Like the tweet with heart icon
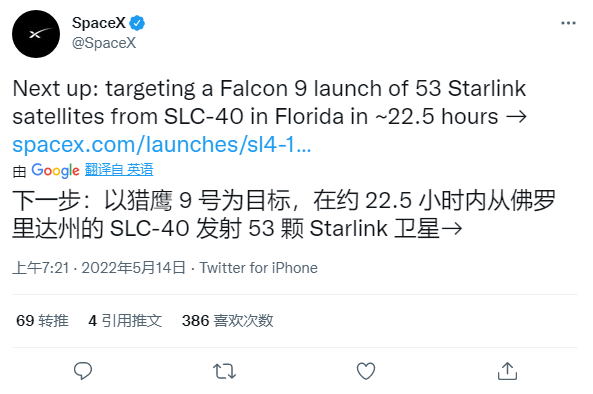Image resolution: width=593 pixels, height=394 pixels. pos(366,371)
